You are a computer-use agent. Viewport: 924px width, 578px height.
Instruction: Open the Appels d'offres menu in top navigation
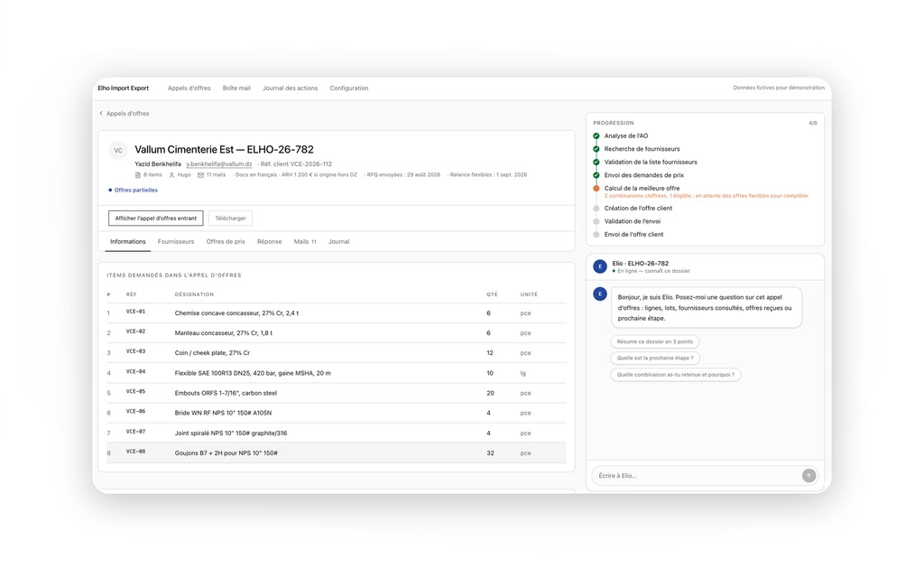pyautogui.click(x=189, y=89)
